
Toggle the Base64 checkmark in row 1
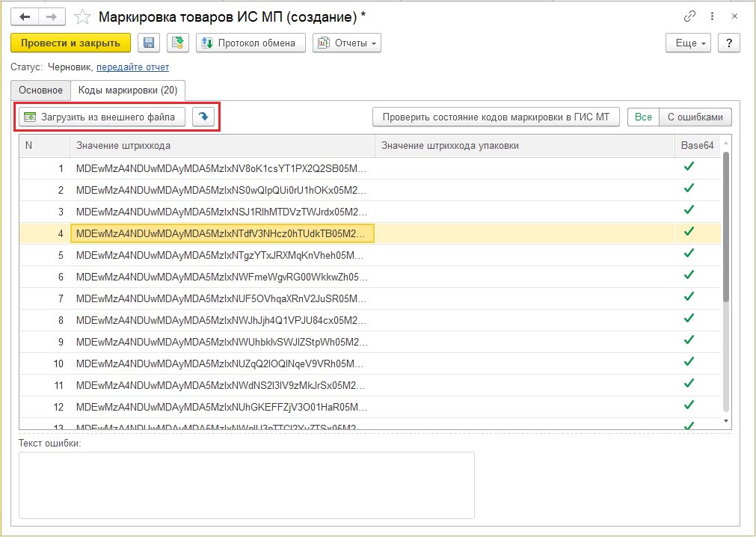pos(689,167)
